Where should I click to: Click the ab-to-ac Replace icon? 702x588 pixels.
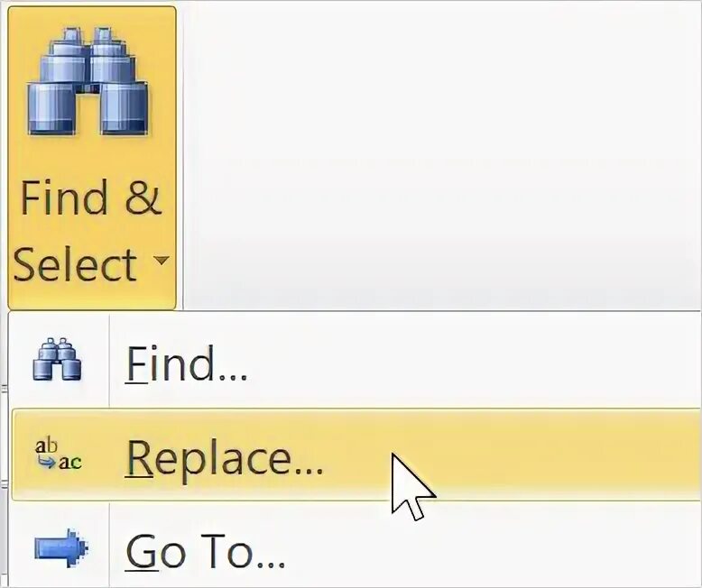point(59,454)
